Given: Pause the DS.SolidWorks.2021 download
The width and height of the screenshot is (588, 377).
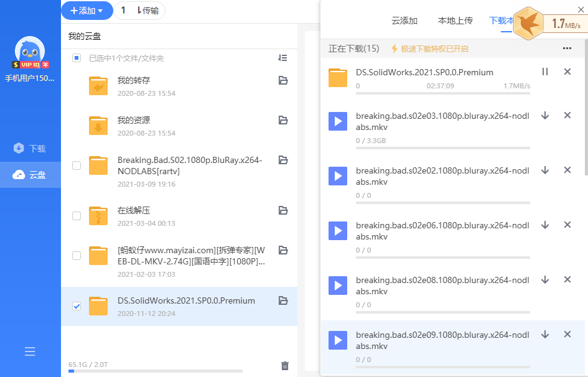Looking at the screenshot, I should [x=545, y=72].
